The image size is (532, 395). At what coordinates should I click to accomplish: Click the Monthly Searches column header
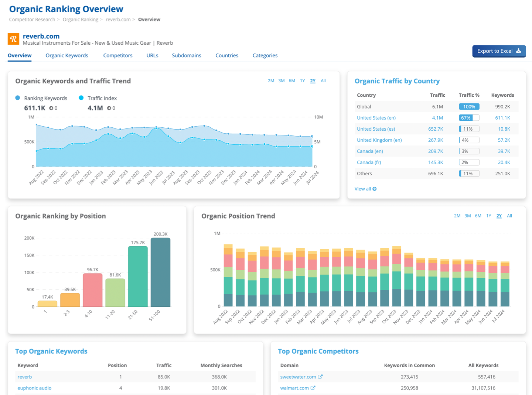tap(221, 365)
